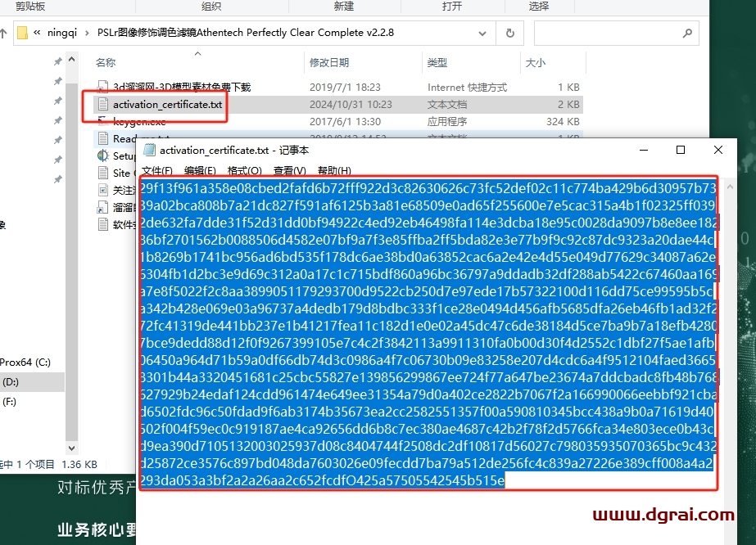Click Notepad scroll up arrow
756x545 pixels.
pyautogui.click(x=730, y=187)
